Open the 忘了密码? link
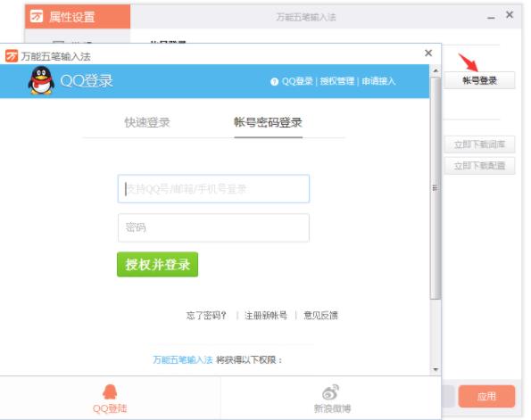This screenshot has width=531, height=420. pos(206,316)
